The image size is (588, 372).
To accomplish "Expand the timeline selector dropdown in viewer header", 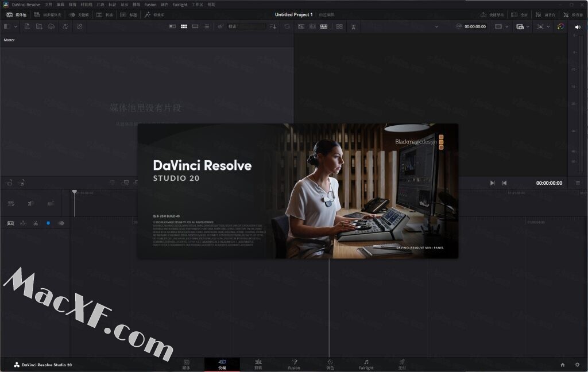I will 436,26.
